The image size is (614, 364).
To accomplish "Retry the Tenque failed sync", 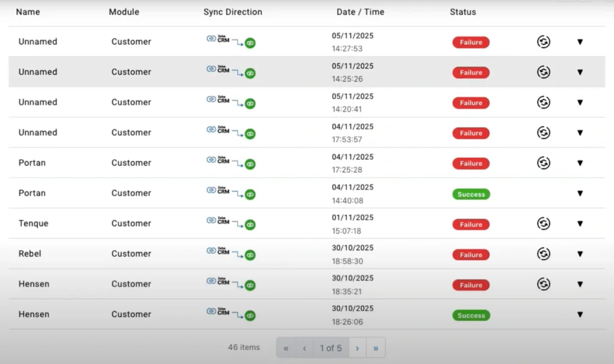I will (x=544, y=223).
